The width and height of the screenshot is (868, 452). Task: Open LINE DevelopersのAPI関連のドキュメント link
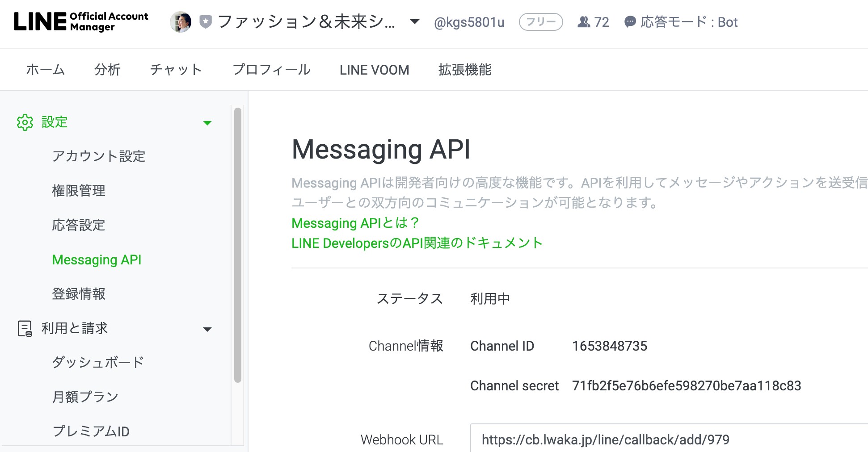click(417, 243)
